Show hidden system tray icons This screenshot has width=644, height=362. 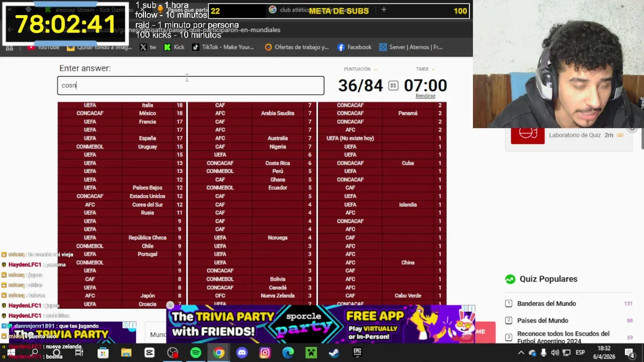522,353
